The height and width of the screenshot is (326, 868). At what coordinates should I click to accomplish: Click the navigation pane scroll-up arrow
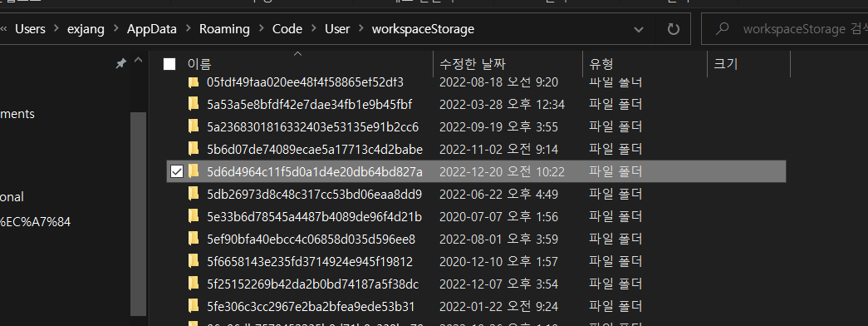coord(139,60)
